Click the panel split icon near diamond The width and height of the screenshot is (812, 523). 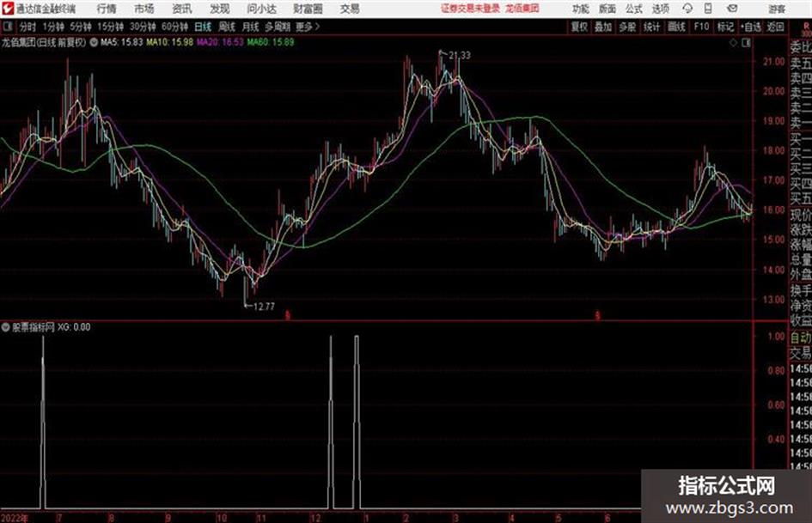click(x=746, y=43)
